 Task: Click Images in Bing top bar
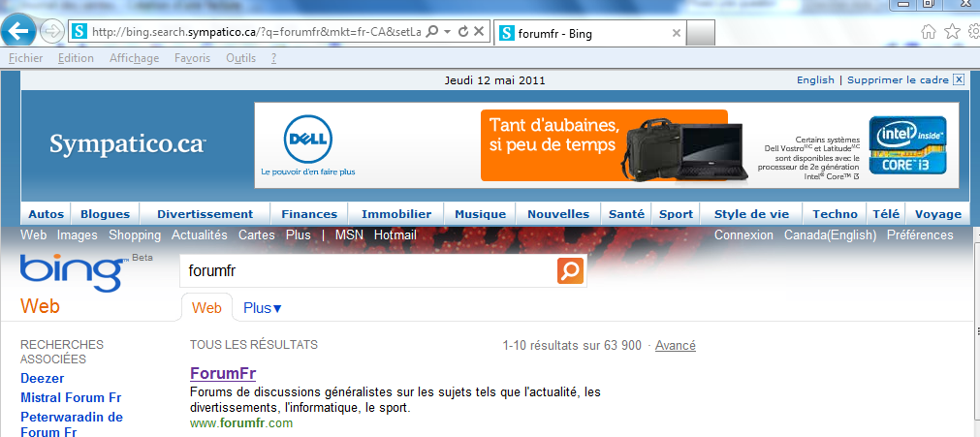tap(78, 235)
